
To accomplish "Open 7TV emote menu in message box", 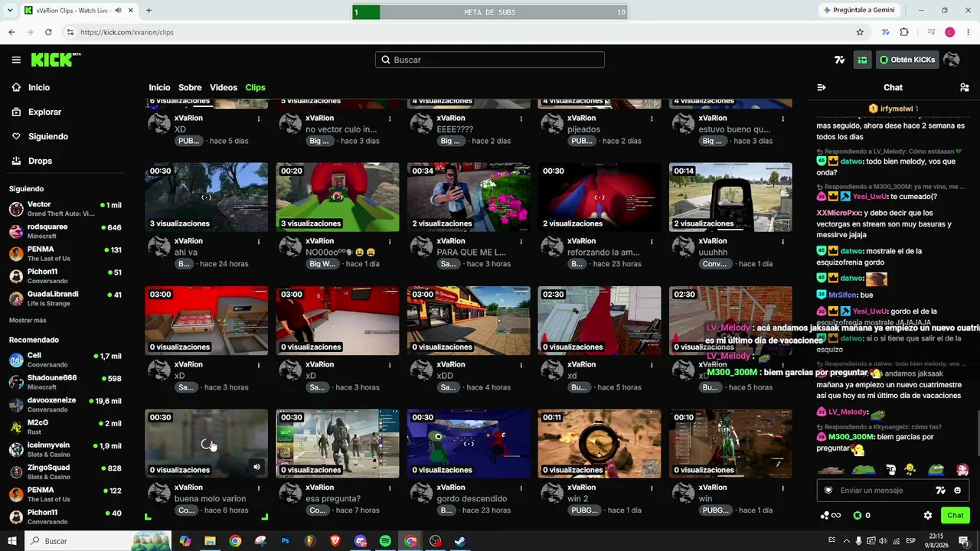I will pos(941,491).
